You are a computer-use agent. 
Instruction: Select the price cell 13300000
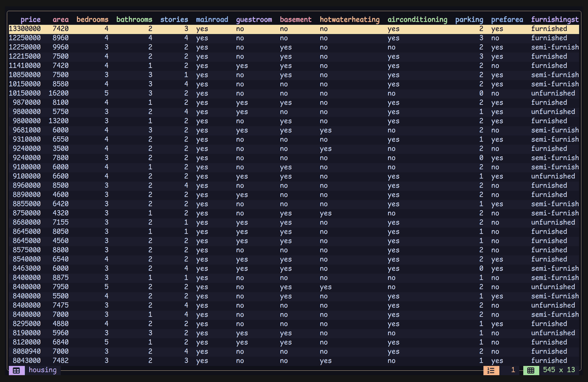pos(25,29)
